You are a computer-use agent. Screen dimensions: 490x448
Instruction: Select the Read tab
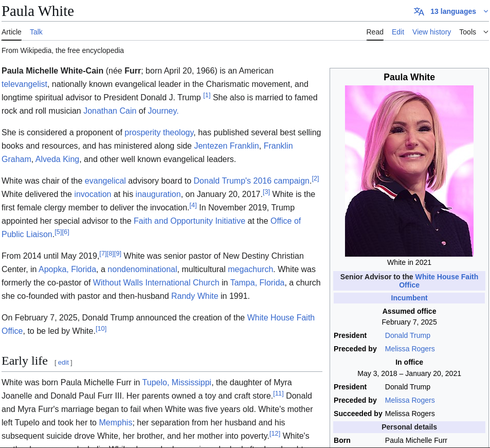(x=375, y=32)
